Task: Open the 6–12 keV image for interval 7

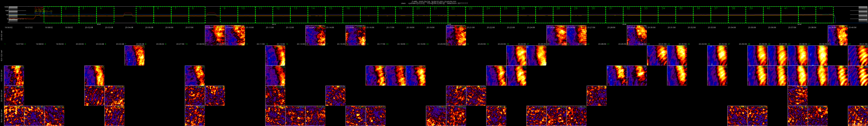Action: [134, 56]
